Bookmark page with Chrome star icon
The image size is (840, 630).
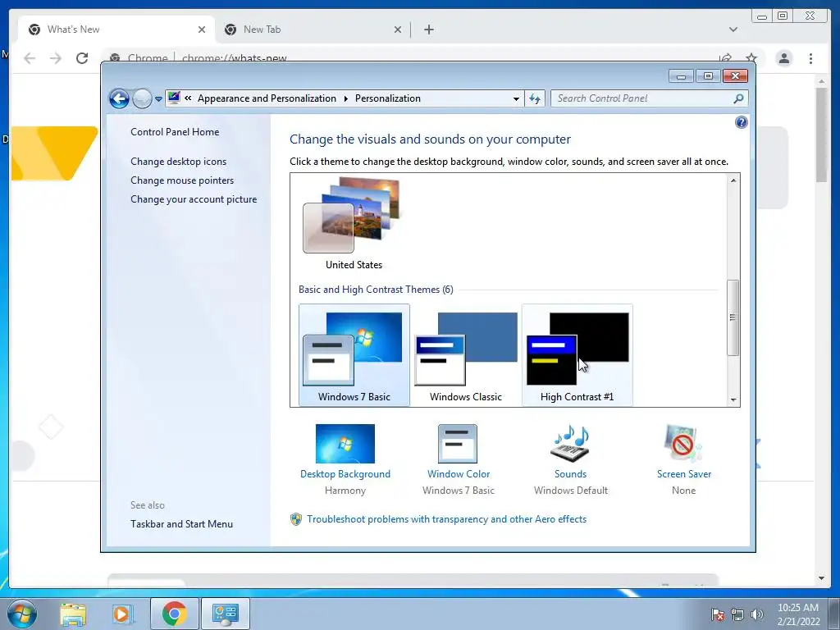pyautogui.click(x=751, y=58)
